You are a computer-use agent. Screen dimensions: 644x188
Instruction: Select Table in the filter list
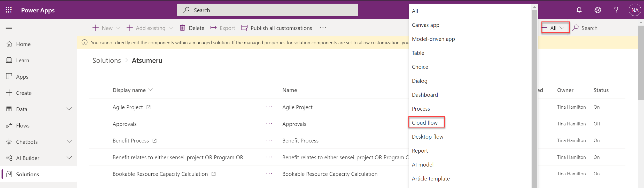point(470,53)
